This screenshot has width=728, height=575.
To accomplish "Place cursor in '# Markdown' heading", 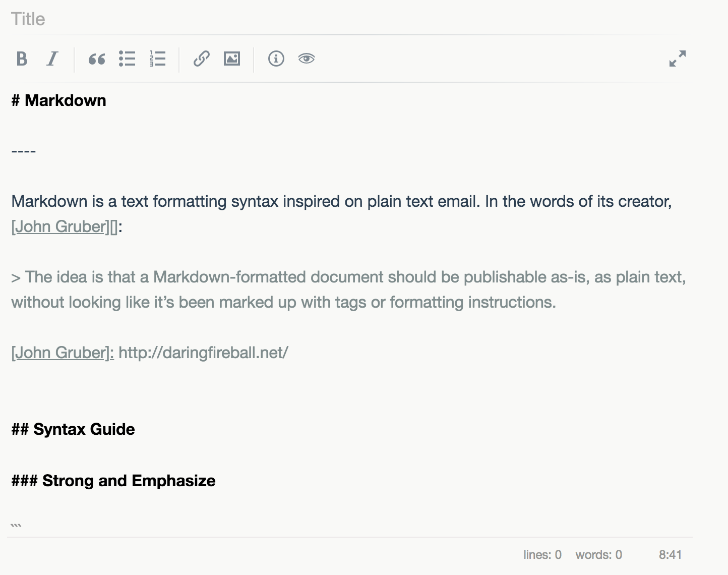I will pyautogui.click(x=66, y=101).
